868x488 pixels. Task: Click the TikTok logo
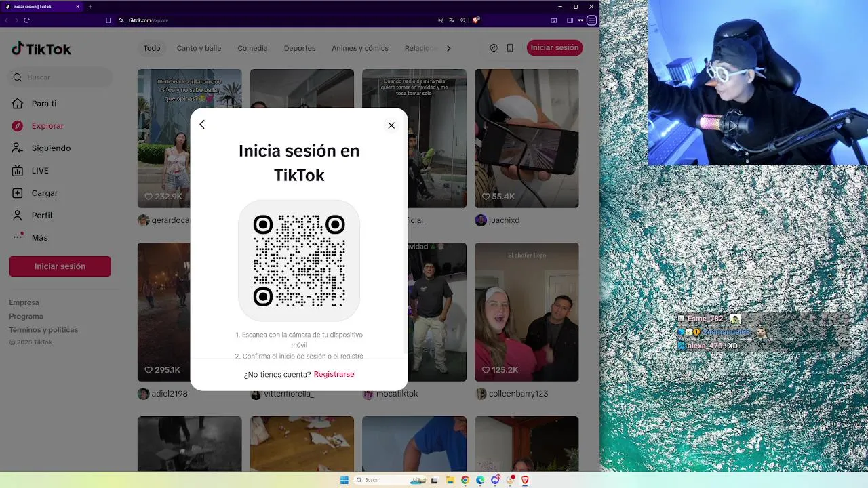click(x=41, y=49)
